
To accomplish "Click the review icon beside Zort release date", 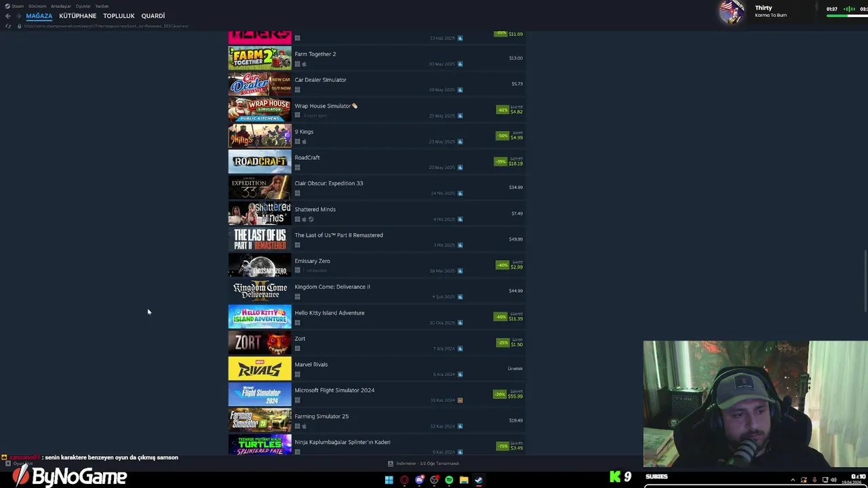I will pos(460,348).
